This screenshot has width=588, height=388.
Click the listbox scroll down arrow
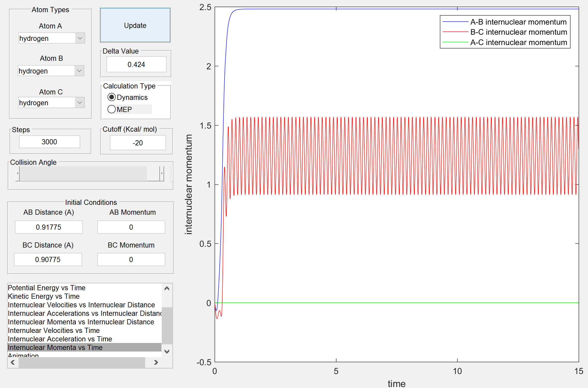(x=167, y=351)
